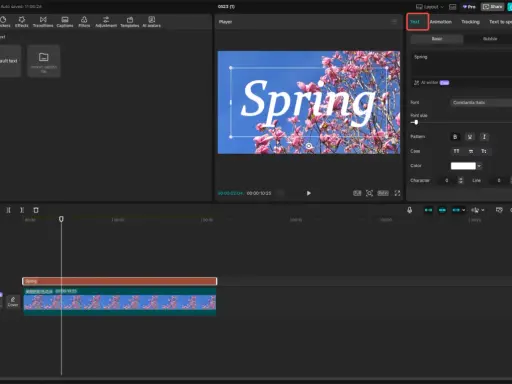Viewport: 512px width, 384px height.
Task: Select the Bubble sub-tab
Action: click(490, 39)
